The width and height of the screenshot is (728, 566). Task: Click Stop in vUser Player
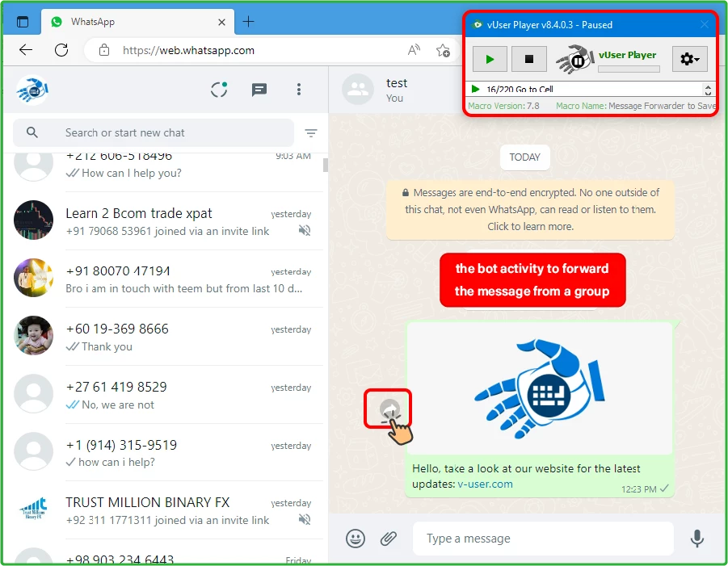[x=528, y=59]
